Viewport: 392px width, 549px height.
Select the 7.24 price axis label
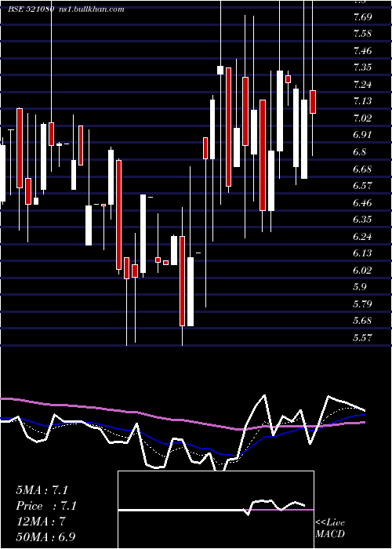[x=362, y=85]
